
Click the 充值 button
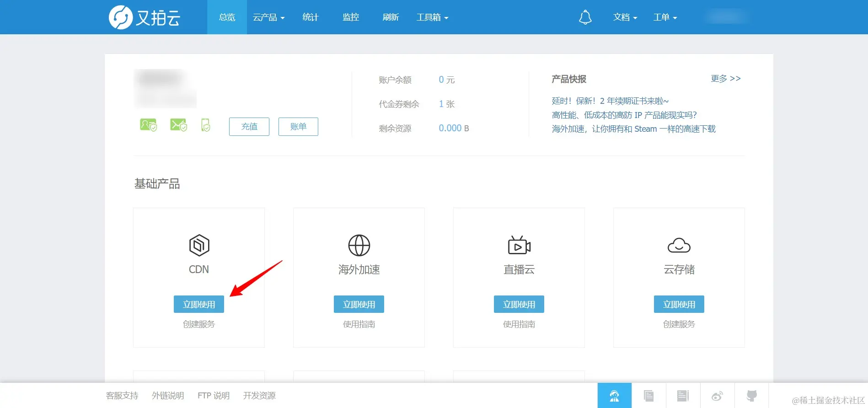coord(249,127)
